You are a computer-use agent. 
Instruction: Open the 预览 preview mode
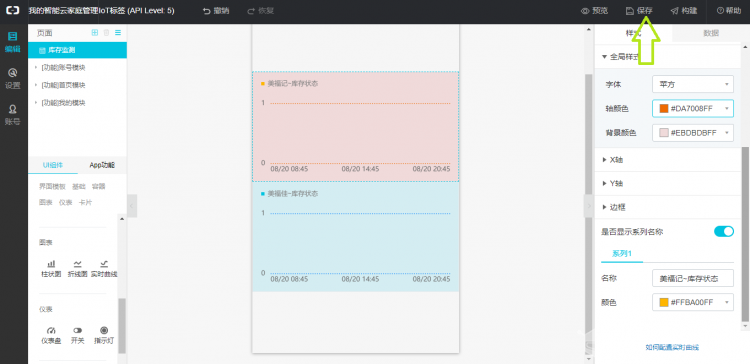point(595,11)
